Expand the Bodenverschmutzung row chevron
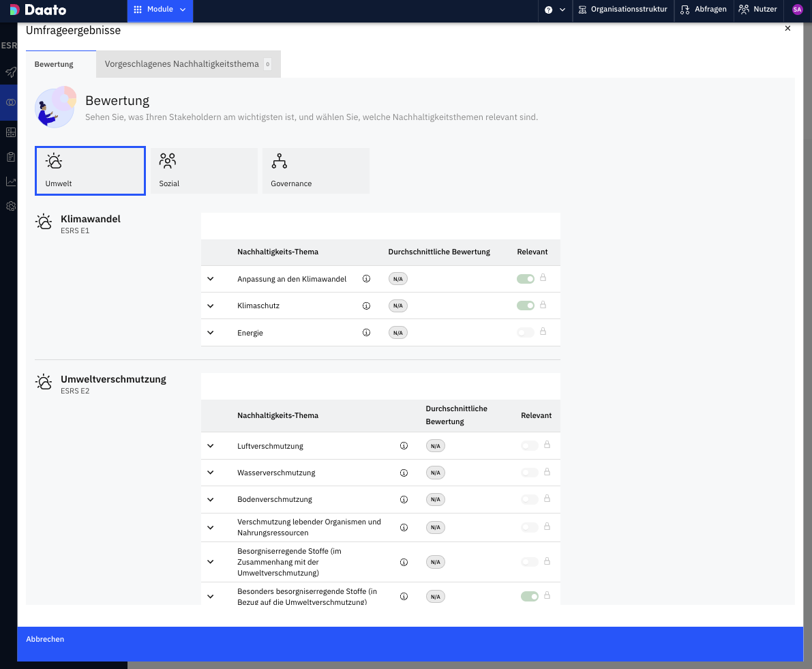Screen dimensions: 812x669 tap(211, 499)
